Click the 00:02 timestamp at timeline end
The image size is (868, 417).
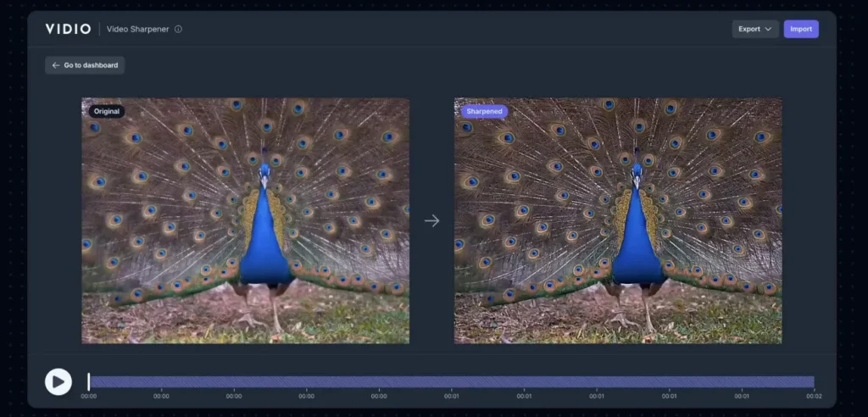814,397
